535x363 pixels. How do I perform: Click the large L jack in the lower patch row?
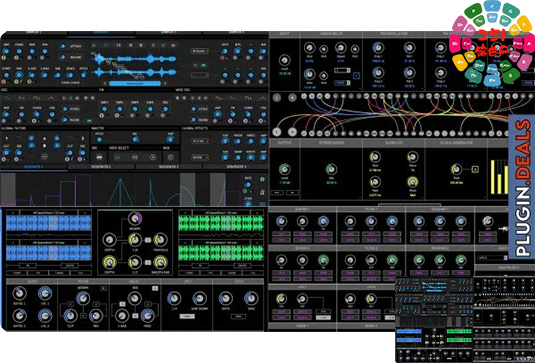tap(277, 132)
